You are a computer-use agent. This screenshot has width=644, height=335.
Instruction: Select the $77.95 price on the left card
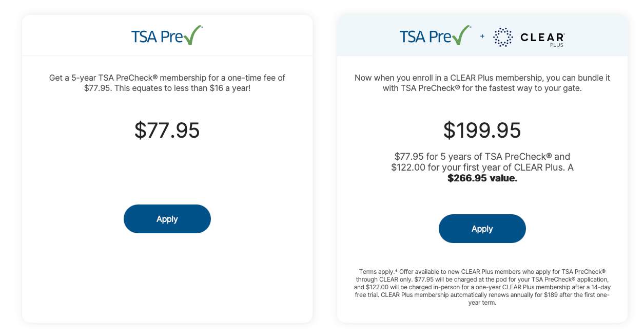click(x=167, y=131)
